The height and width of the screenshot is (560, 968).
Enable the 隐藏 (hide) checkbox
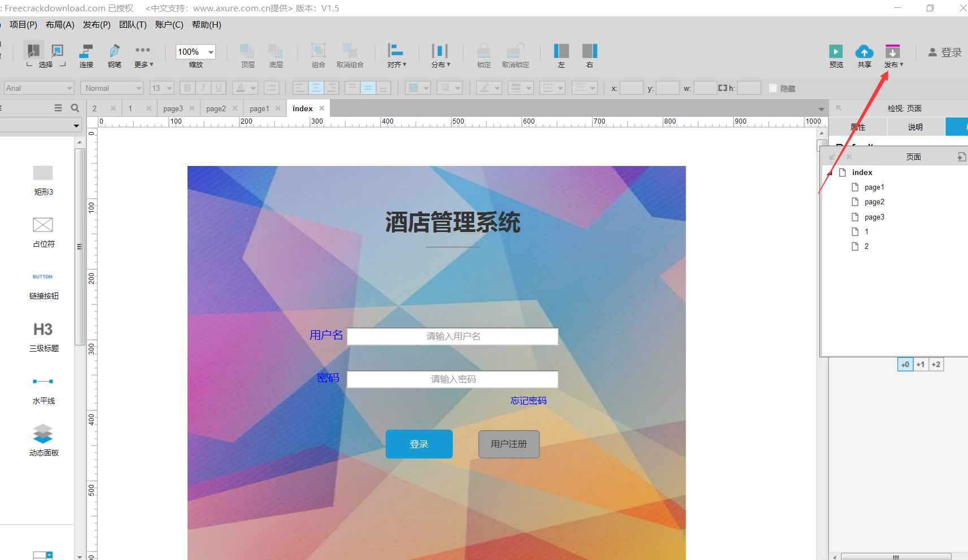click(773, 88)
